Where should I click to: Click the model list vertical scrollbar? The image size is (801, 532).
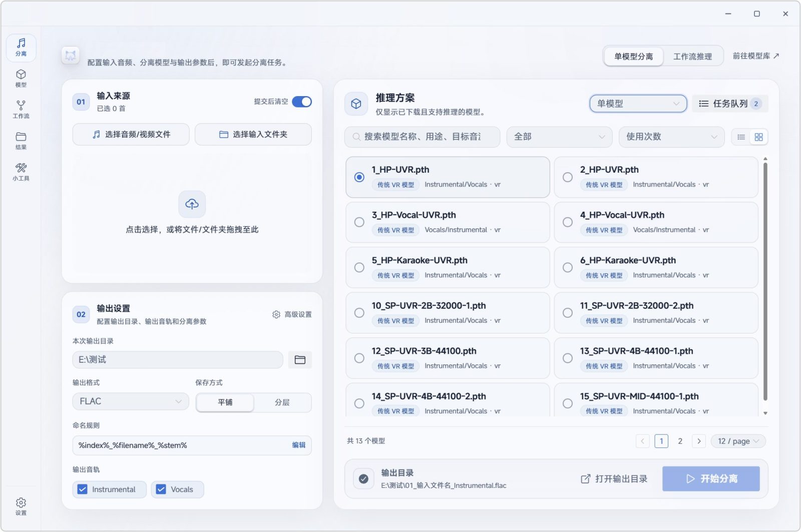click(765, 280)
